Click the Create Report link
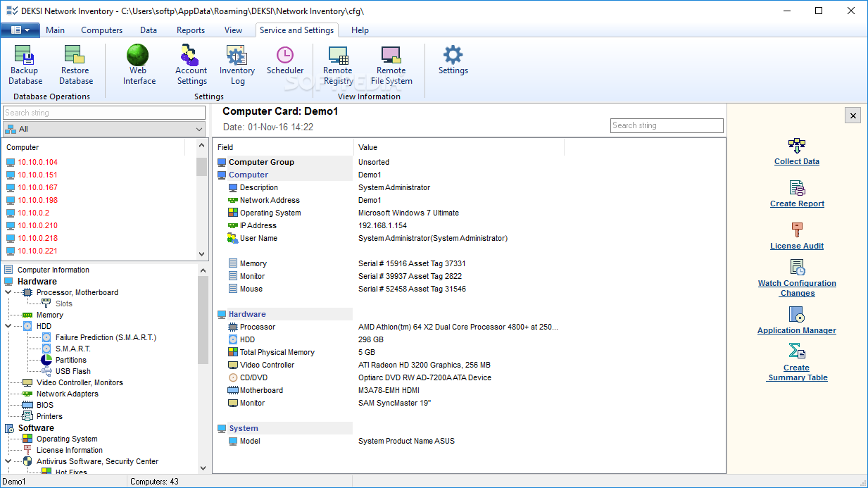The width and height of the screenshot is (868, 488). 797,204
